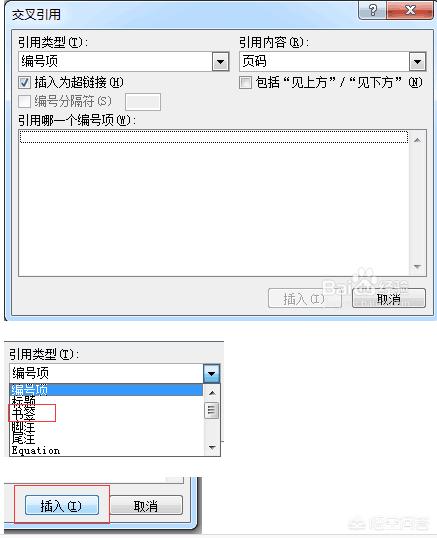Click the numbered item list scroll up arrow

tap(417, 140)
